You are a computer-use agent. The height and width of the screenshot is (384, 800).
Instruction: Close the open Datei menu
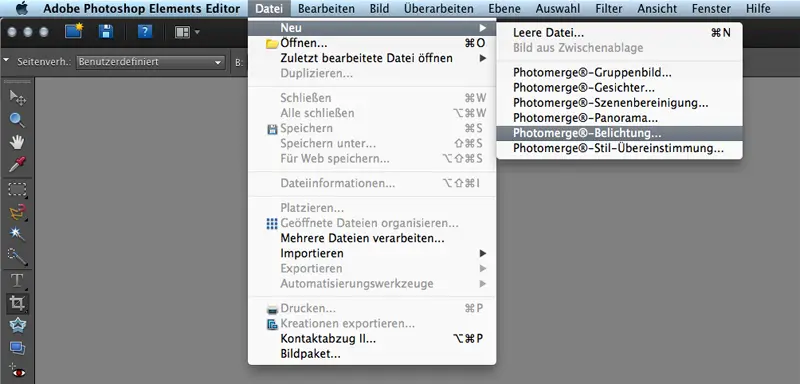tap(269, 9)
